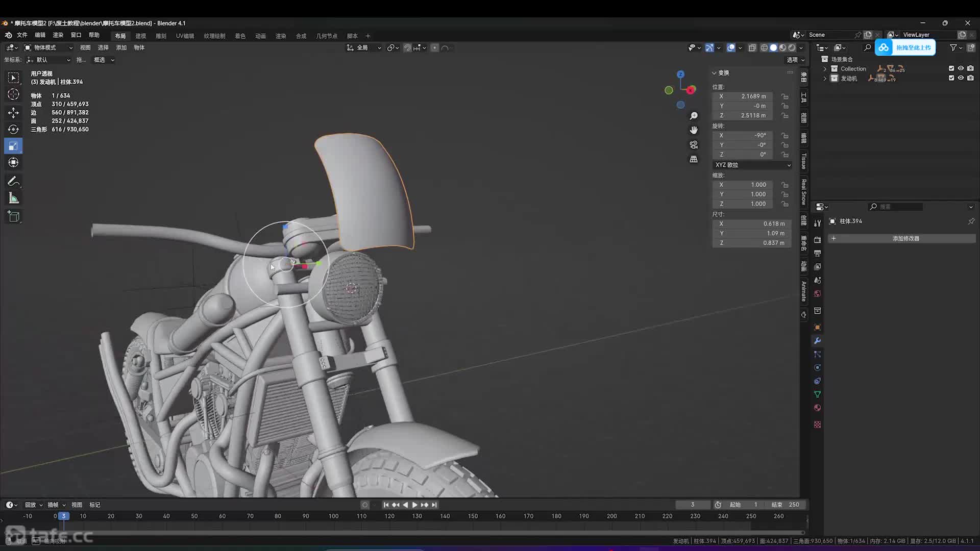The width and height of the screenshot is (980, 551).
Task: Switch to wireframe shading mode
Action: [x=764, y=47]
